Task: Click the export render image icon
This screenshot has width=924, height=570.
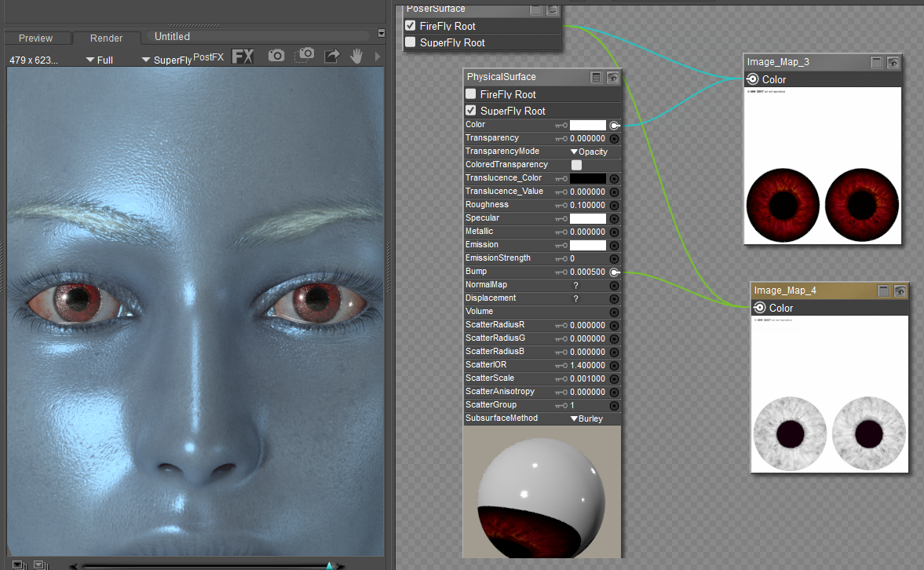Action: coord(332,56)
